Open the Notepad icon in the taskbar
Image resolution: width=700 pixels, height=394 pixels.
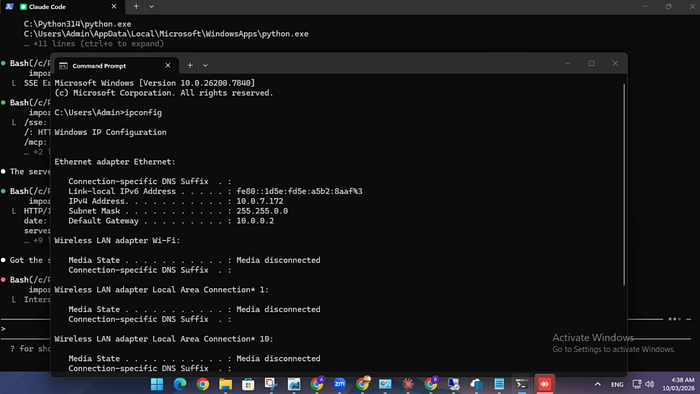click(x=499, y=384)
